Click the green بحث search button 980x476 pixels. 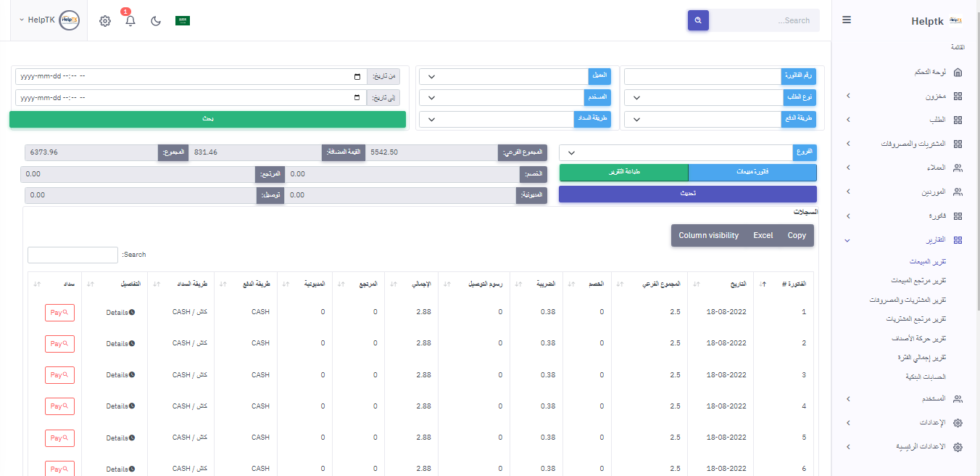pos(207,120)
